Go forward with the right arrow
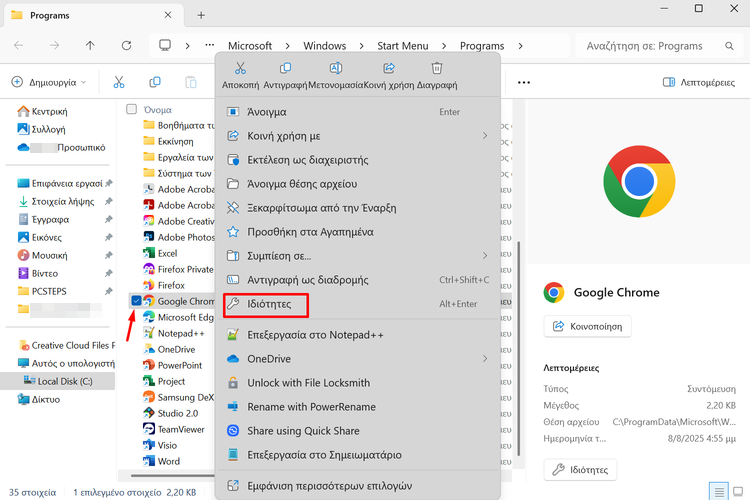 [55, 45]
